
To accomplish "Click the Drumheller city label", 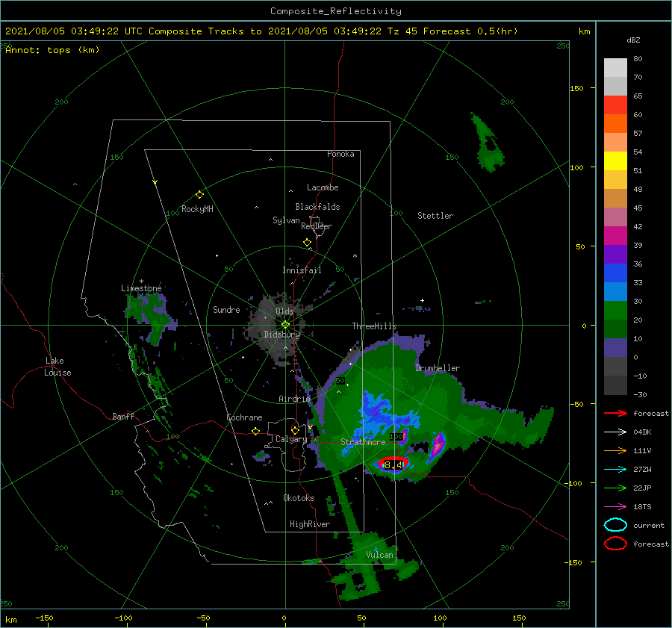I will 438,368.
